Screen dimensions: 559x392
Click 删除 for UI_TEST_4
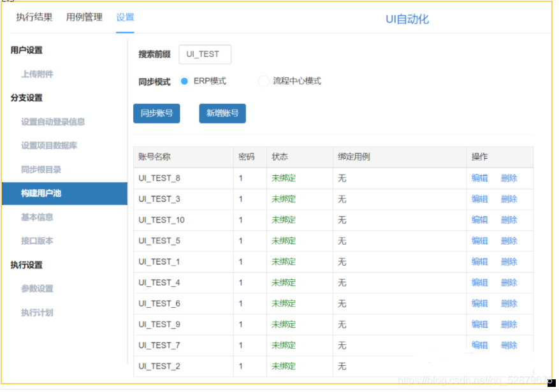tap(509, 282)
